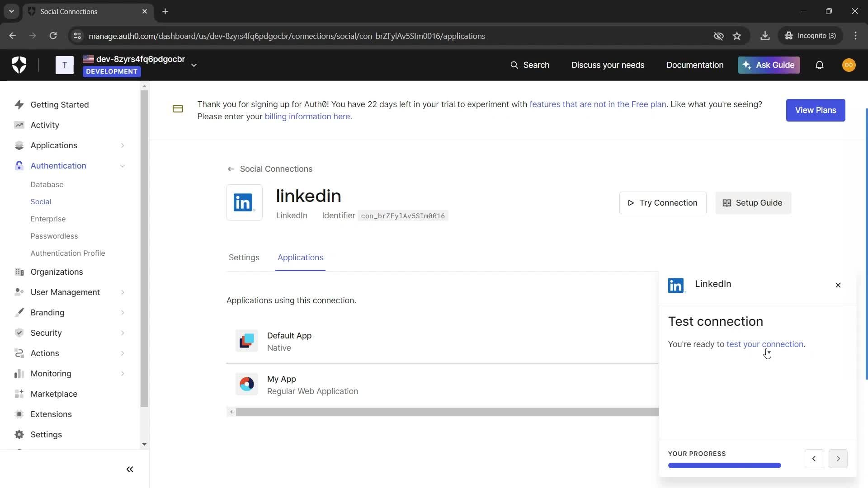Click the View Plans button
The image size is (868, 488).
815,110
